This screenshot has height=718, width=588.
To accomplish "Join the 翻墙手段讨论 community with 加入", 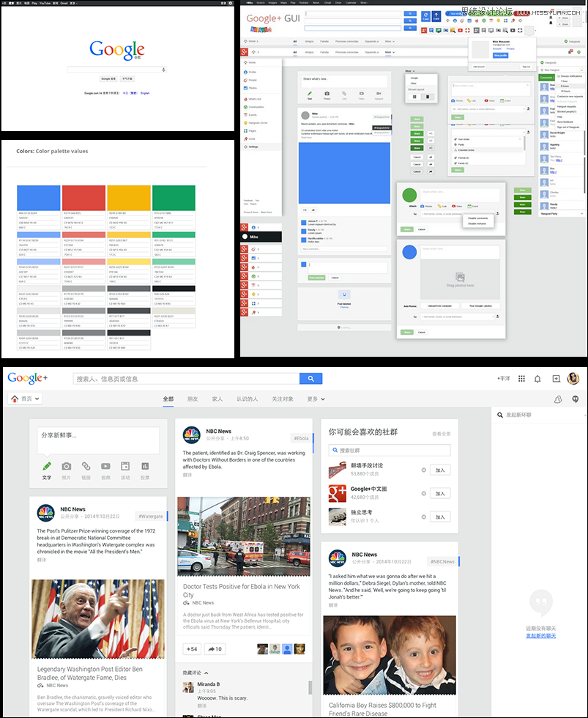I will [440, 470].
